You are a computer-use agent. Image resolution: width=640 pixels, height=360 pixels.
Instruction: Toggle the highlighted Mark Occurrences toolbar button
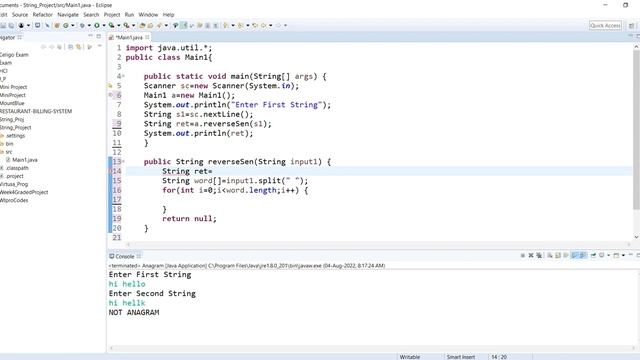[184, 25]
